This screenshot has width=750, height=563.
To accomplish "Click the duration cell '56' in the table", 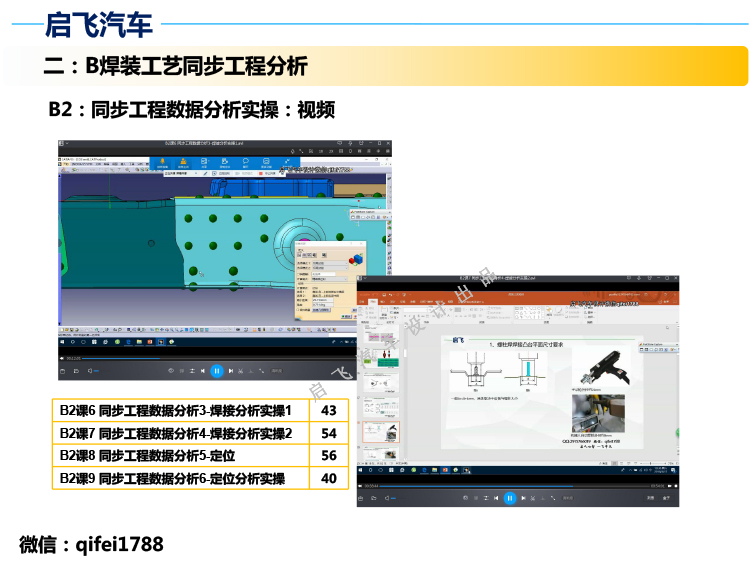I will coord(329,455).
